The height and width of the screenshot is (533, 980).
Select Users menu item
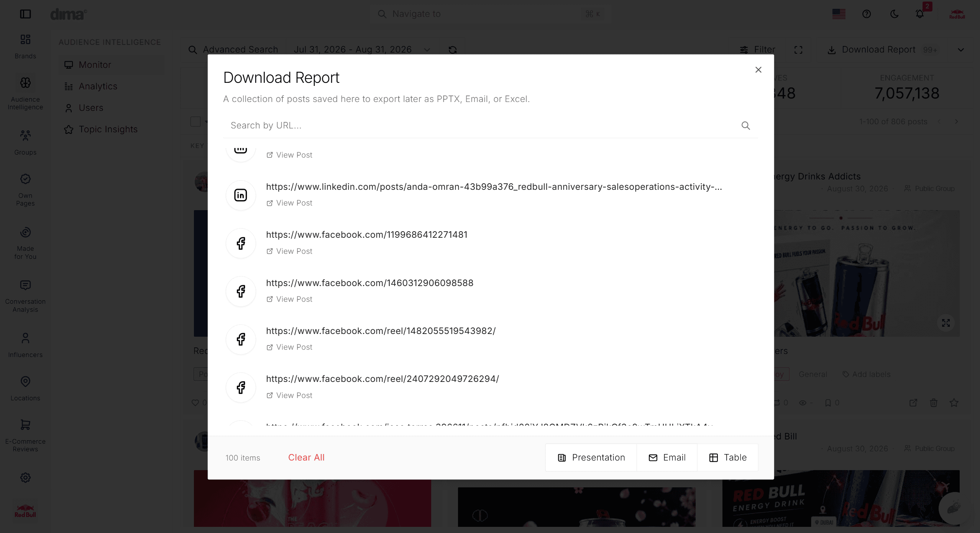pyautogui.click(x=112, y=108)
